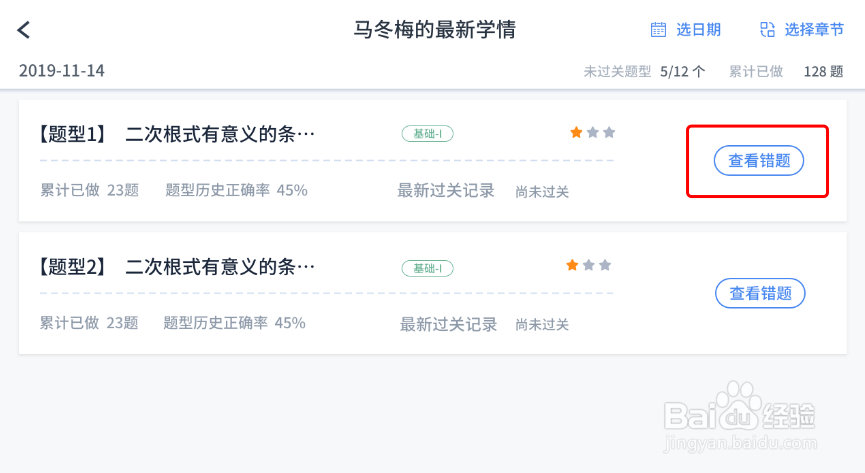This screenshot has height=473, width=865.
Task: Go back using the left arrow
Action: click(x=24, y=30)
